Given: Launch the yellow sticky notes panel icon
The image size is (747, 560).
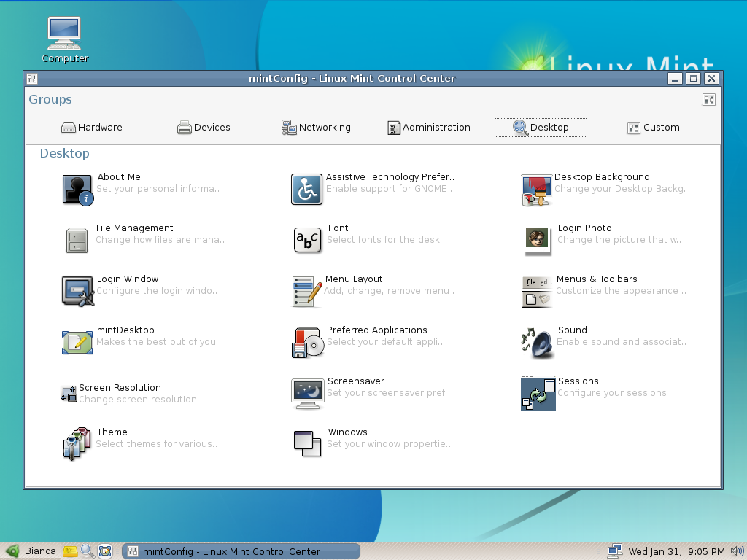Looking at the screenshot, I should 71,551.
